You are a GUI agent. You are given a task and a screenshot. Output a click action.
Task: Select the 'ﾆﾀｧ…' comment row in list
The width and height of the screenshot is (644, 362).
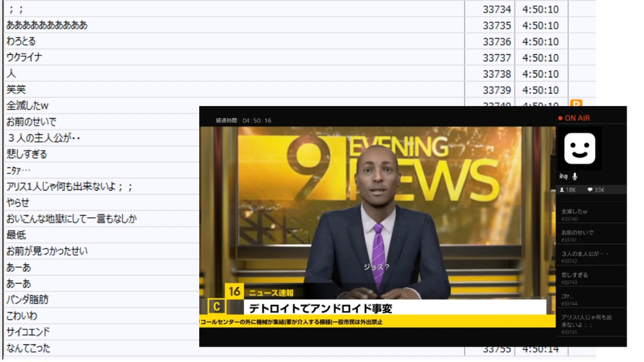pos(101,170)
